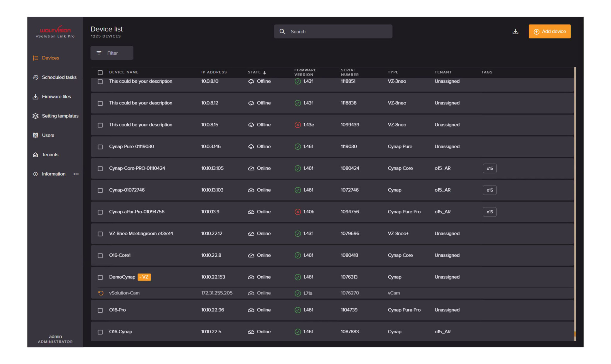Click the offline cloud icon for Cynap-Pure-01119030
611x364 pixels.
[x=251, y=146]
